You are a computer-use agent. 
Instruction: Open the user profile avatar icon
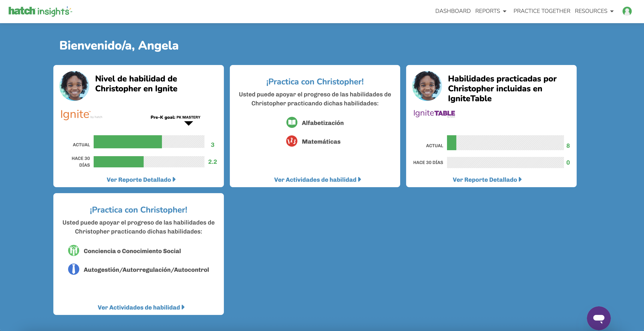point(627,11)
